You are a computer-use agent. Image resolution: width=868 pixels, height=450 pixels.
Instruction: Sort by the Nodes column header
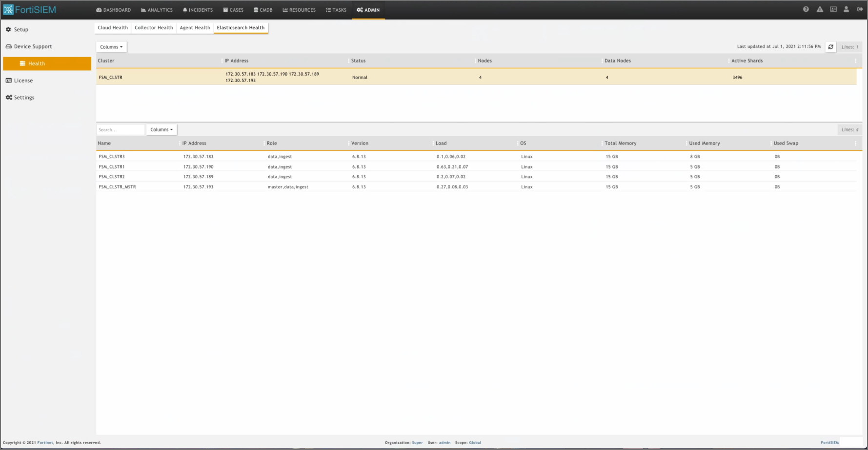pos(484,61)
